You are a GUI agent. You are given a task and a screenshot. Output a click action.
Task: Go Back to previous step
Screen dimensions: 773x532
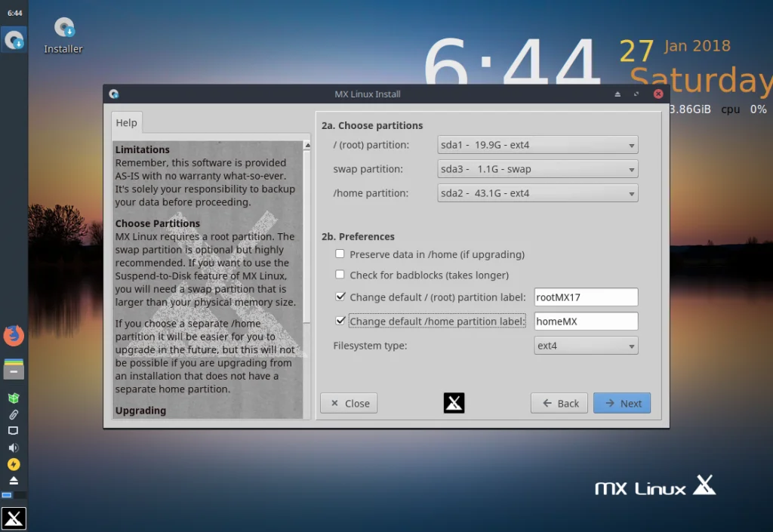point(559,404)
